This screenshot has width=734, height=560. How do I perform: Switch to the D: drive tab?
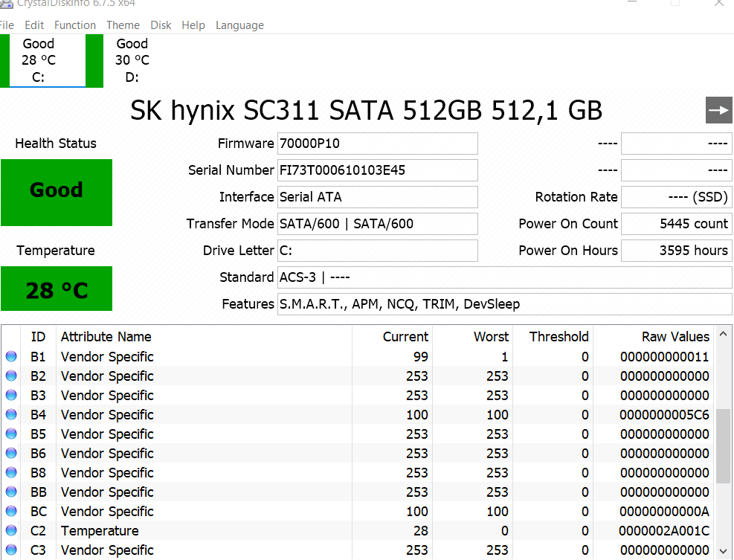coord(132,60)
